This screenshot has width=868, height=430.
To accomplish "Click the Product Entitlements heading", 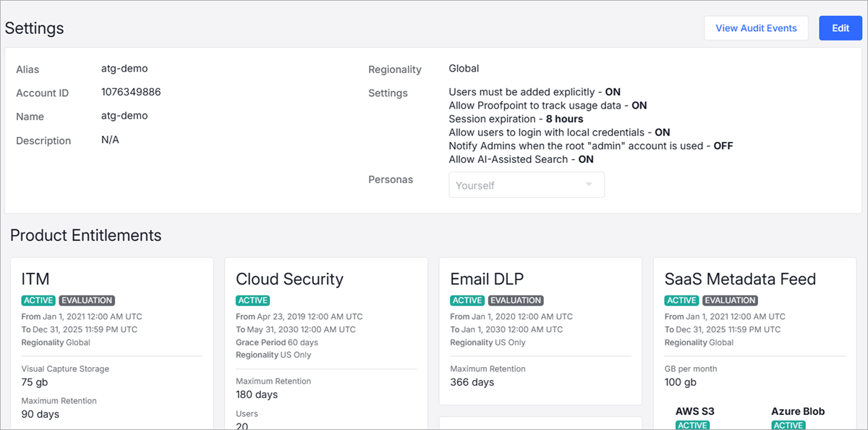I will coord(85,235).
